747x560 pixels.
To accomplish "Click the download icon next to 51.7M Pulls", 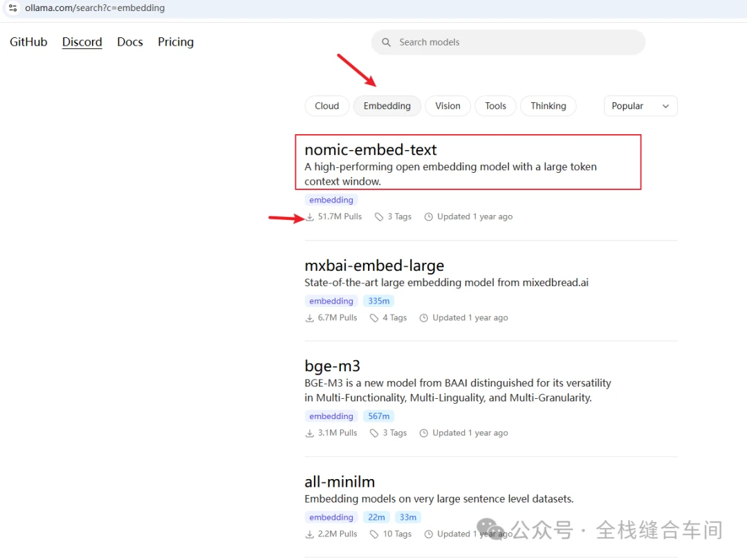I will [310, 216].
